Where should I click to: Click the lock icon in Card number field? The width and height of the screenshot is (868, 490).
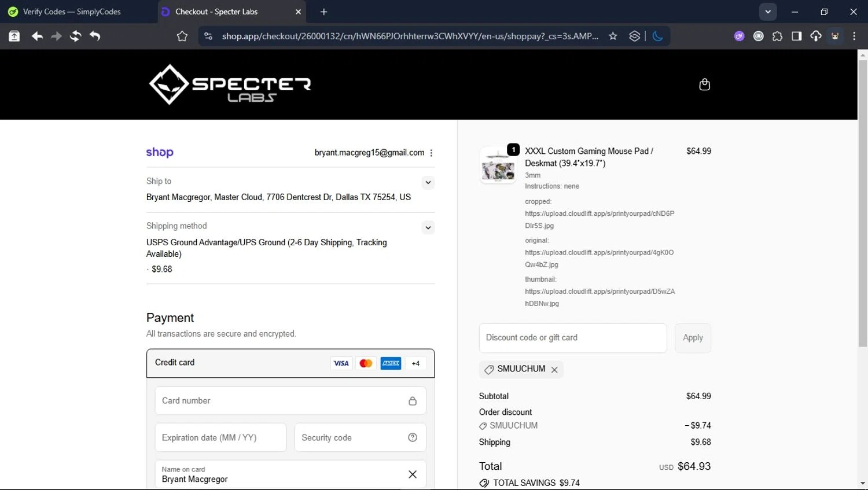(x=413, y=401)
